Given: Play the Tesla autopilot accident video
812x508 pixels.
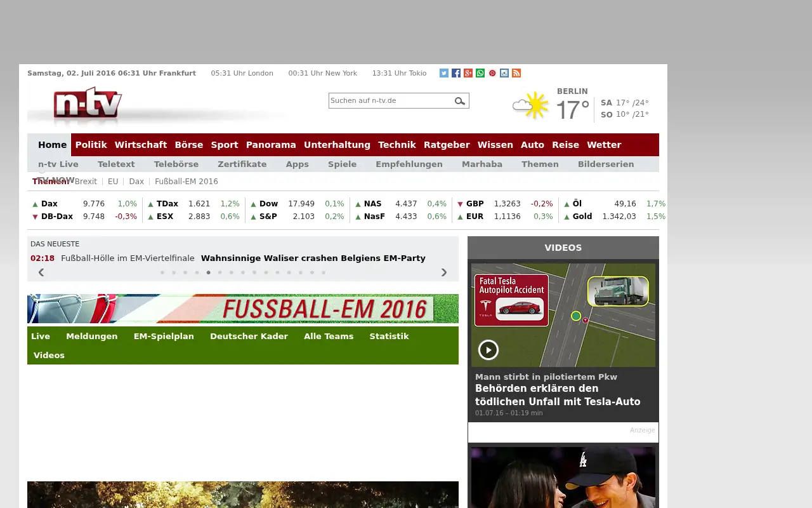Looking at the screenshot, I should [488, 350].
